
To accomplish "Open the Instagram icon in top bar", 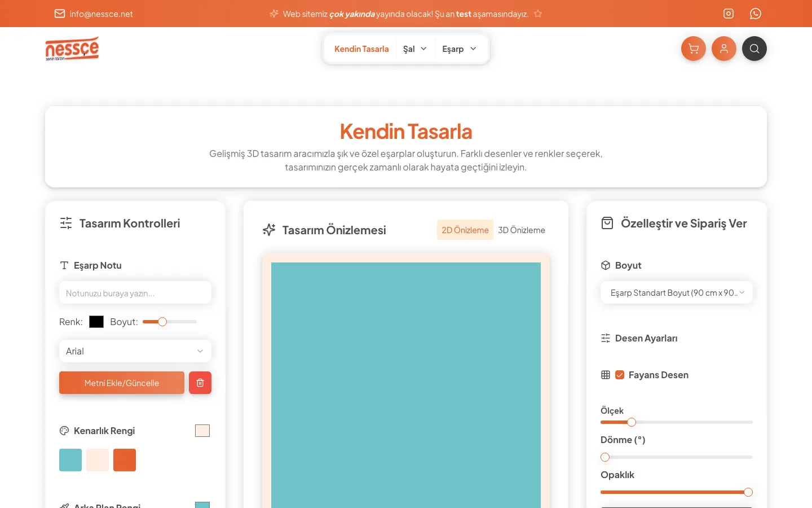I will (x=729, y=14).
